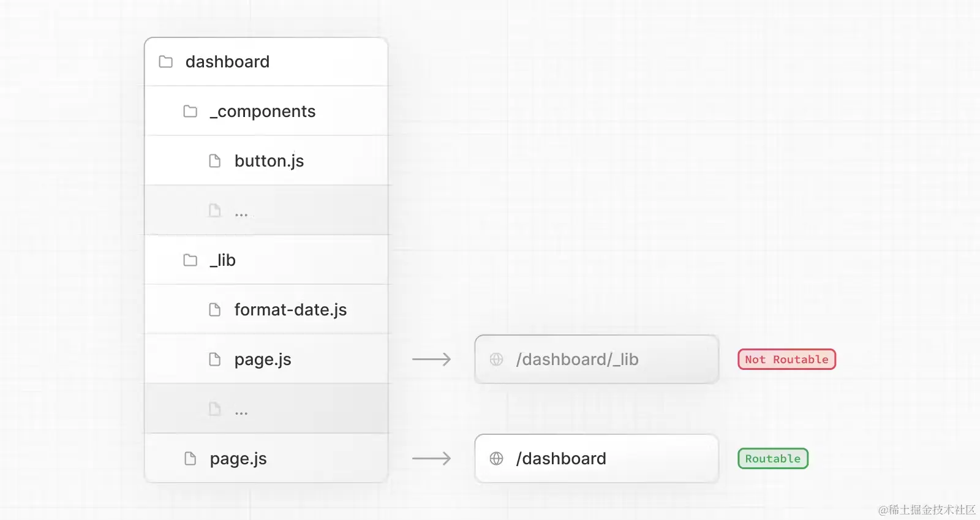The height and width of the screenshot is (520, 980).
Task: Click the Not Routable badge
Action: click(x=787, y=360)
